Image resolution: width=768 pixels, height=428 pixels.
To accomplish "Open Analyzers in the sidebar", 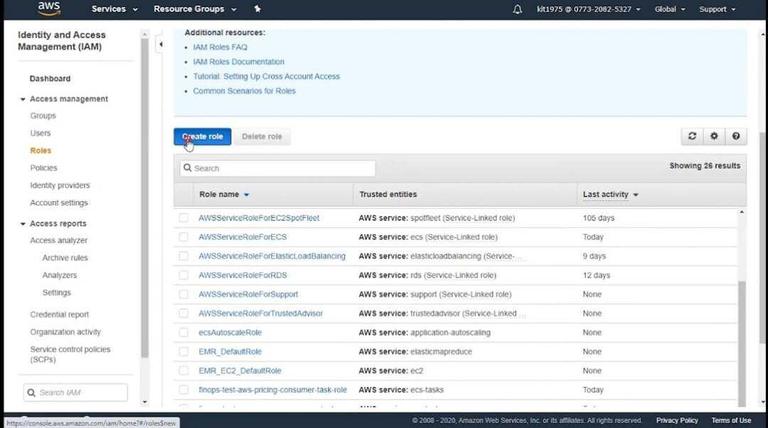I will 59,275.
